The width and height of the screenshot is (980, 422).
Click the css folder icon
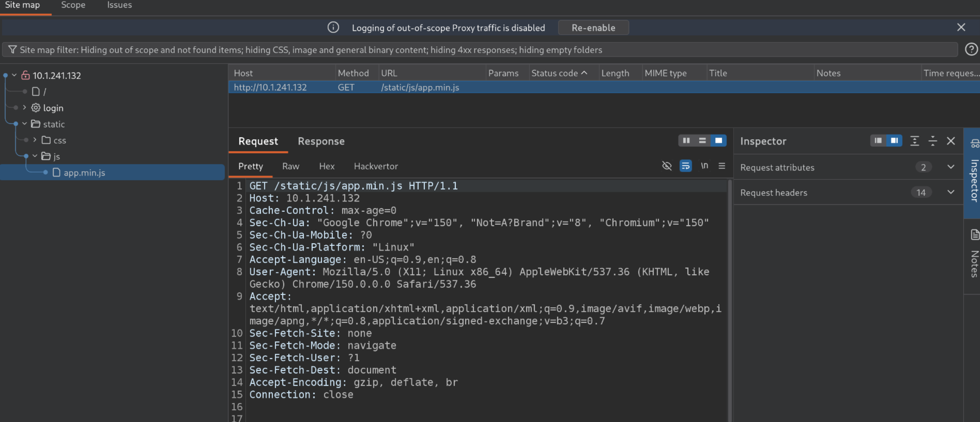coord(46,140)
